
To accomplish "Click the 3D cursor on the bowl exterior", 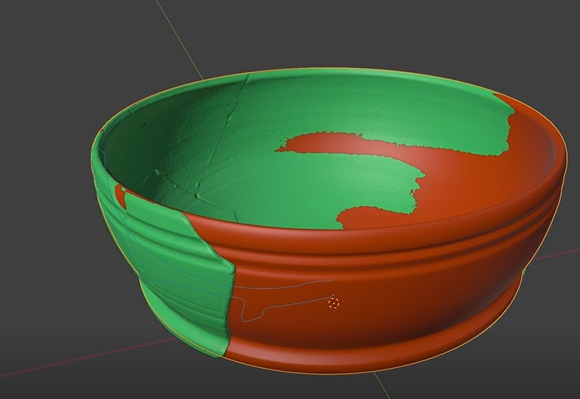I will click(334, 303).
